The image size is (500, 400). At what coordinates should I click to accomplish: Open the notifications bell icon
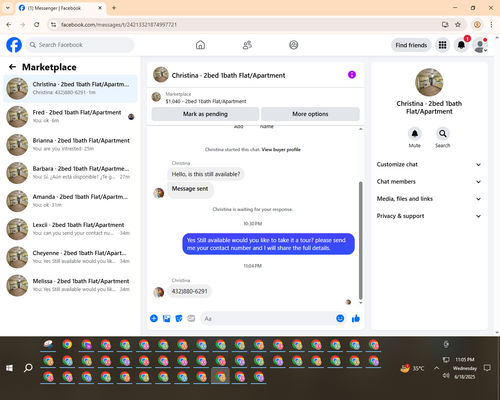coord(461,45)
